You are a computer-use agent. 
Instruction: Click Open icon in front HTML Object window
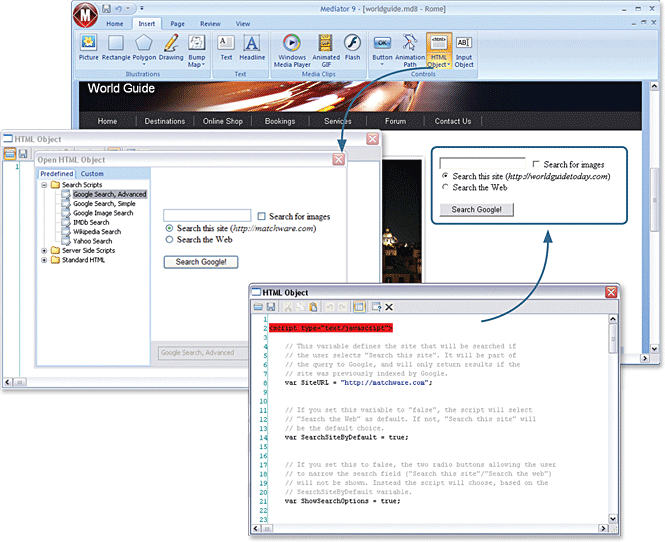(x=258, y=307)
